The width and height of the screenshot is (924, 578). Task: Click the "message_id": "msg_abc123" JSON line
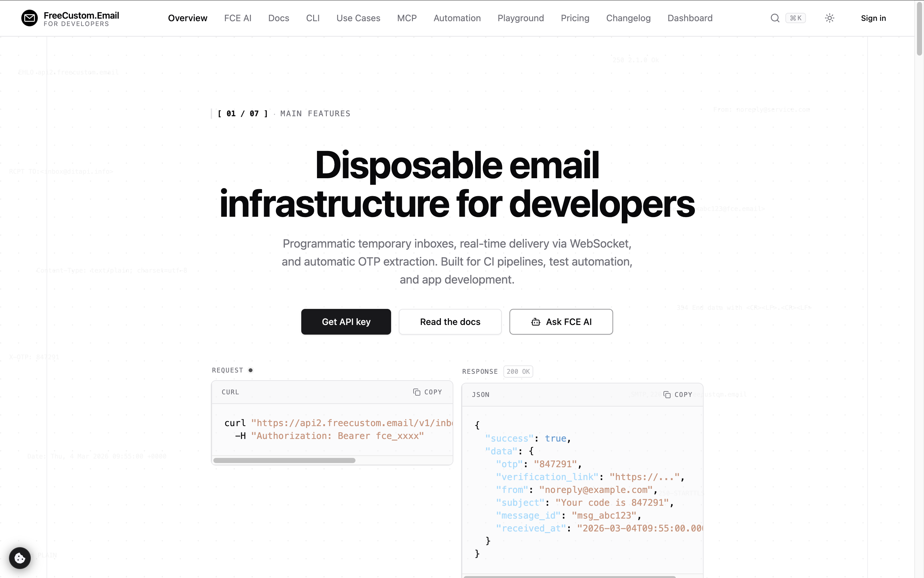(569, 516)
